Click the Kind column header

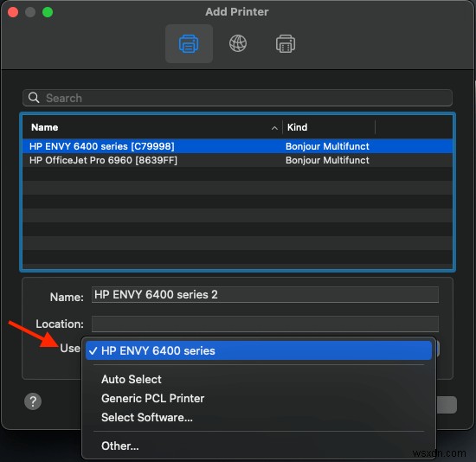[297, 127]
